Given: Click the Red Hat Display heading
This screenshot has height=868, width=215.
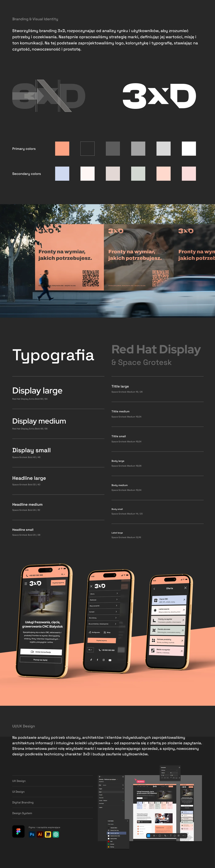Looking at the screenshot, I should pos(156,349).
